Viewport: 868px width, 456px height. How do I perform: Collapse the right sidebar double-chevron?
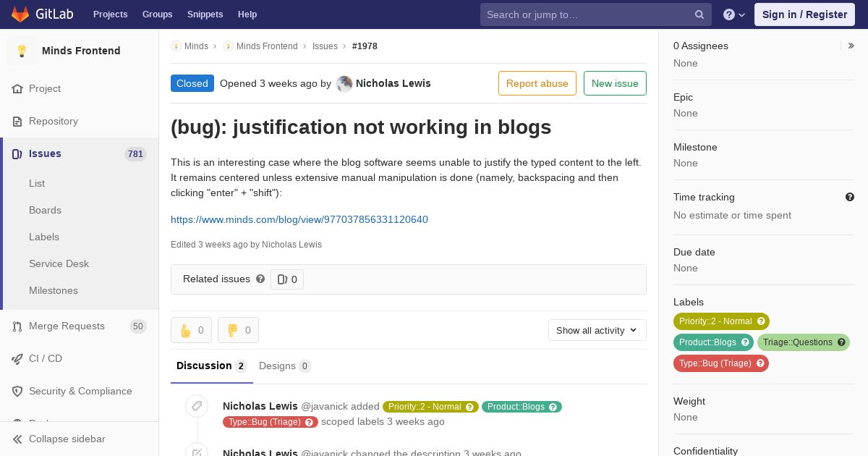pos(851,46)
